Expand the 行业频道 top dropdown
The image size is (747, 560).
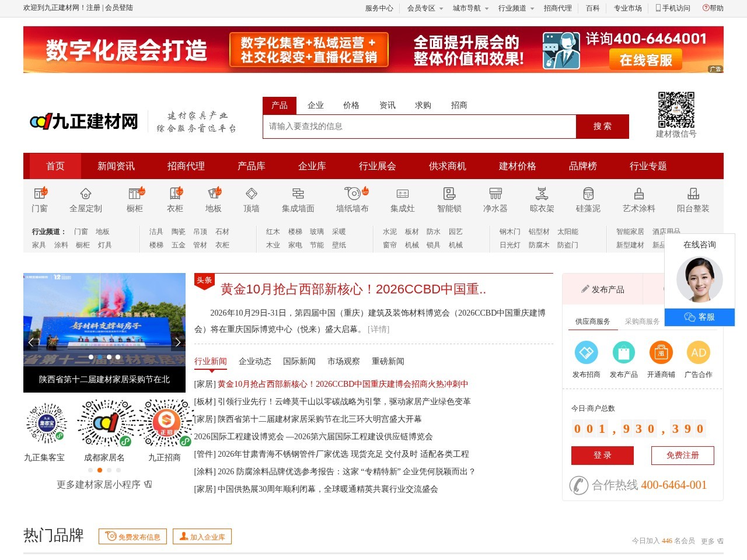coord(516,8)
